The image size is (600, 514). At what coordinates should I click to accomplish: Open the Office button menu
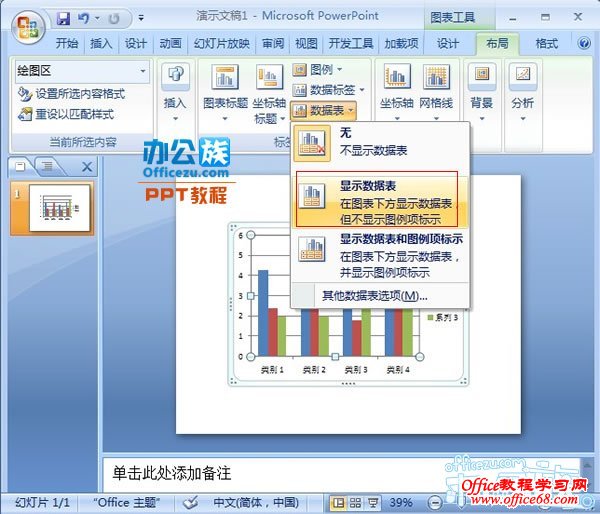28,27
